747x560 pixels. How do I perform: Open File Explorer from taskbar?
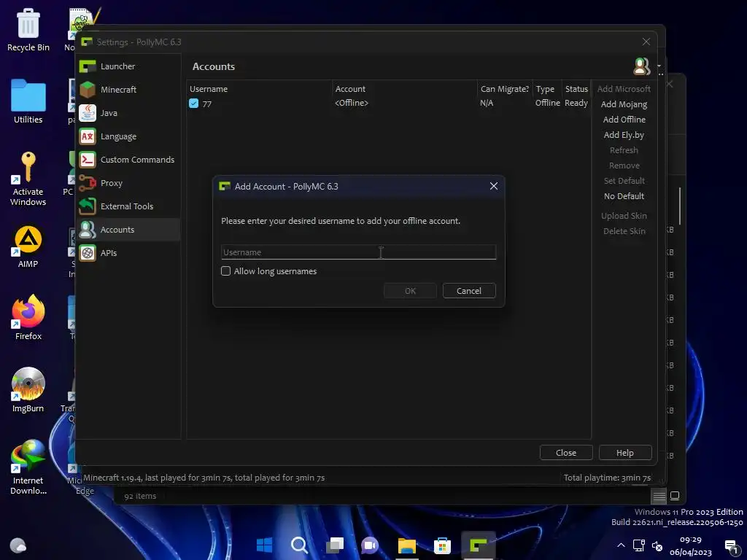coord(407,545)
